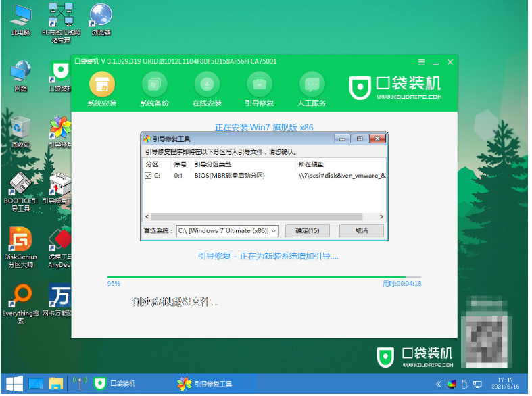Open DiskGenius分区大师 desktop icon
This screenshot has width=532, height=396.
pos(21,248)
